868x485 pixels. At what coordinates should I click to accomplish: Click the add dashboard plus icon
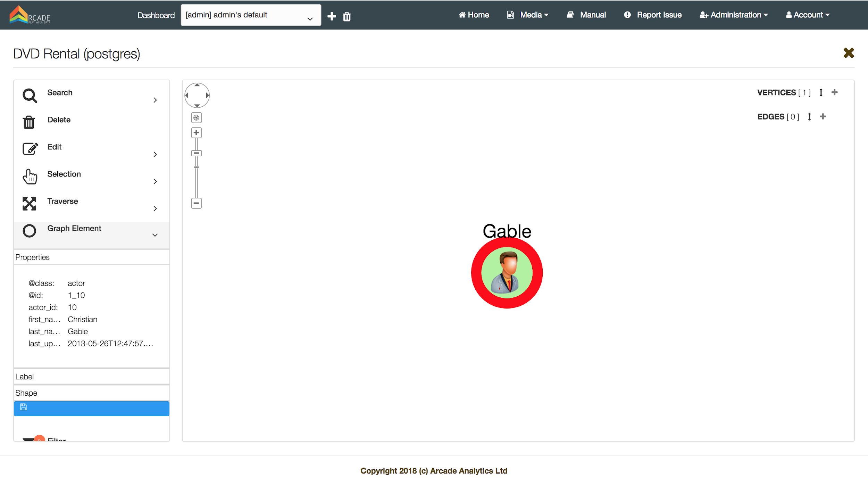(x=332, y=16)
